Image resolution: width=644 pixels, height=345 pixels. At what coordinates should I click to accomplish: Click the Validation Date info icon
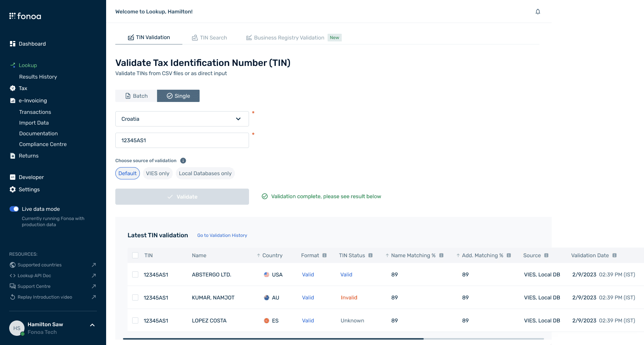click(615, 255)
